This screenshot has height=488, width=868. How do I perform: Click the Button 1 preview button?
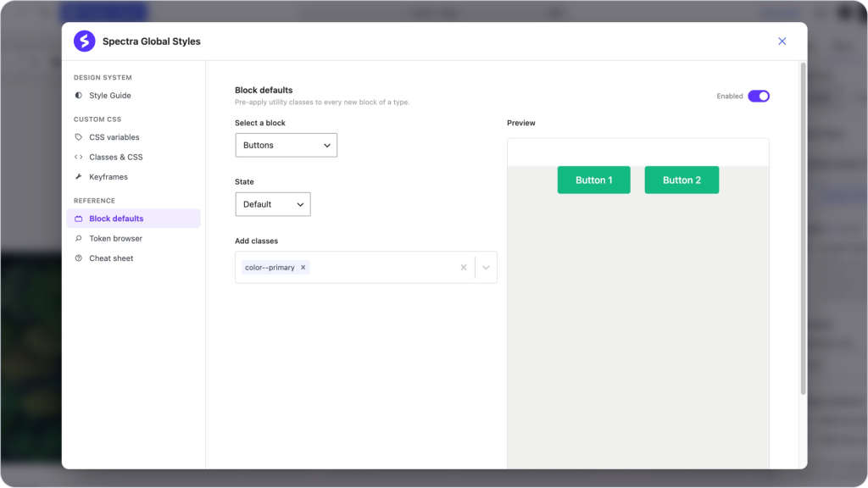tap(593, 180)
